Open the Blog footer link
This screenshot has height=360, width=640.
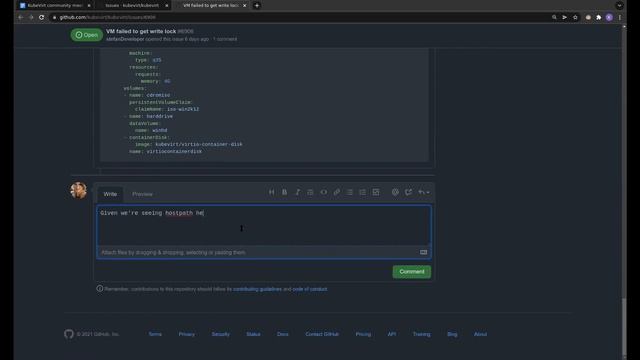tap(452, 334)
